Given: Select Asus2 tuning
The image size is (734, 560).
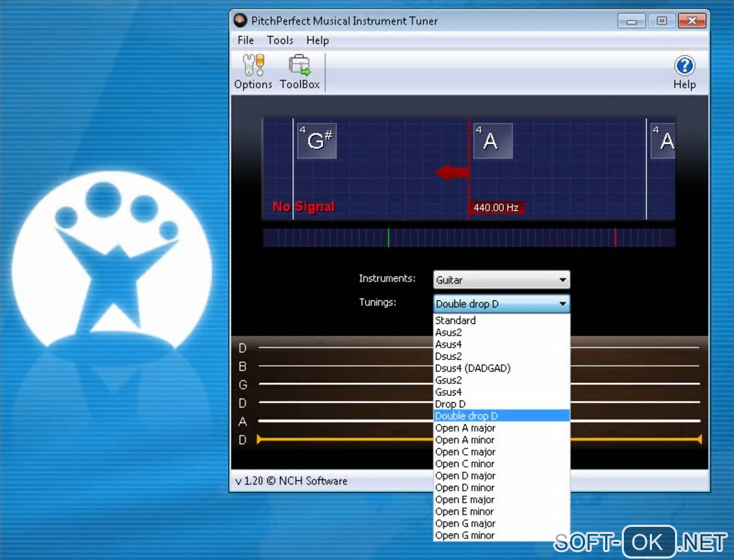Looking at the screenshot, I should (x=502, y=333).
